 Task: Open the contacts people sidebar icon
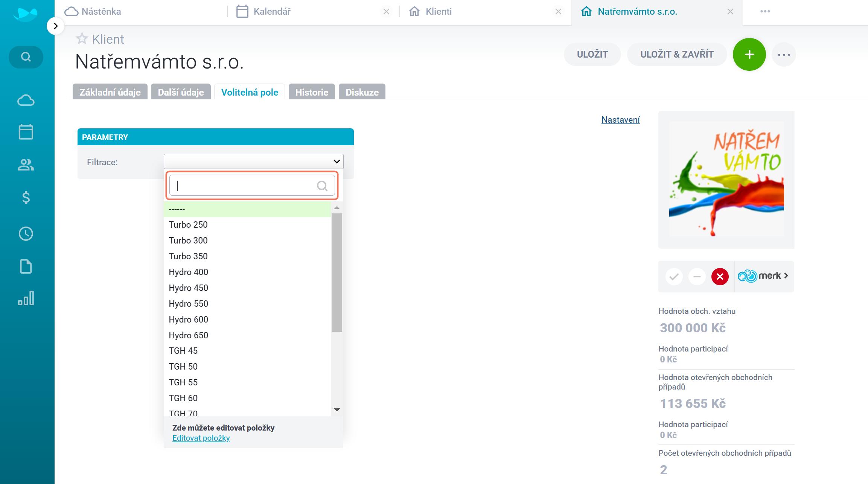tap(26, 164)
